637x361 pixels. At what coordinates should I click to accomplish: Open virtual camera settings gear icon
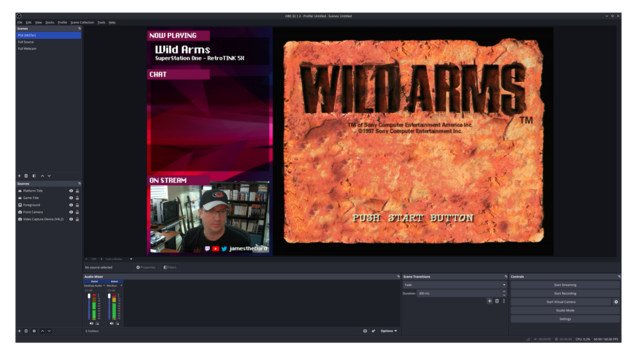tap(616, 302)
